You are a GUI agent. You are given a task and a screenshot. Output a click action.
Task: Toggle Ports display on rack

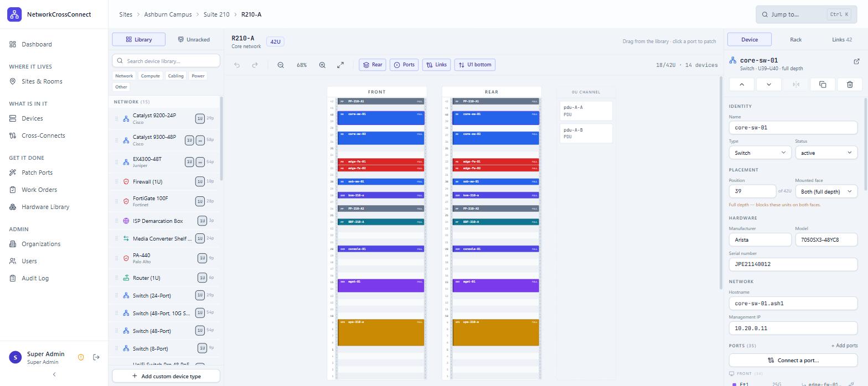(x=404, y=65)
